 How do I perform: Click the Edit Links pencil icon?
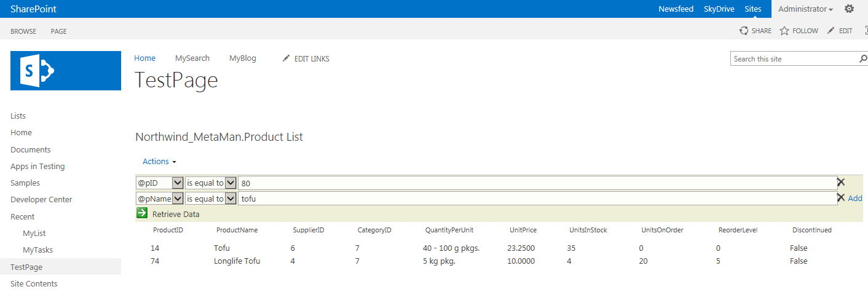click(x=286, y=58)
